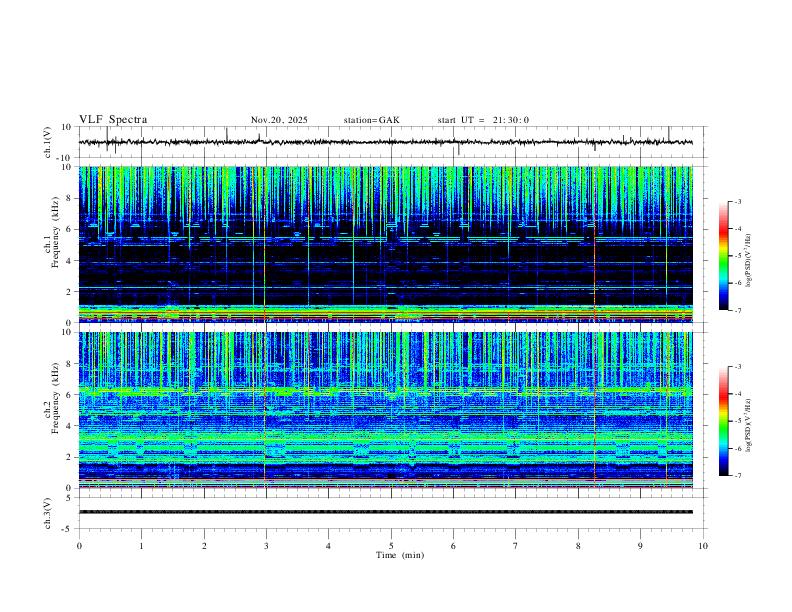Click time-axis tick label '9'
792x612 pixels.
(x=640, y=546)
